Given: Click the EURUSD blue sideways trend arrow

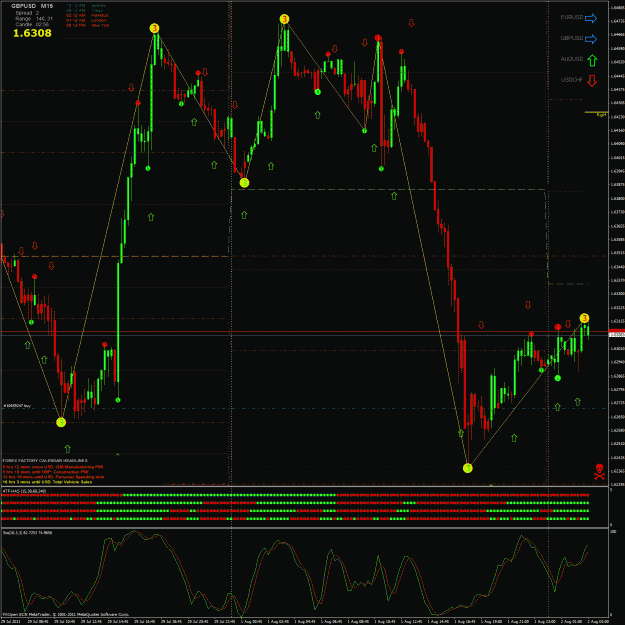Looking at the screenshot, I should (591, 18).
